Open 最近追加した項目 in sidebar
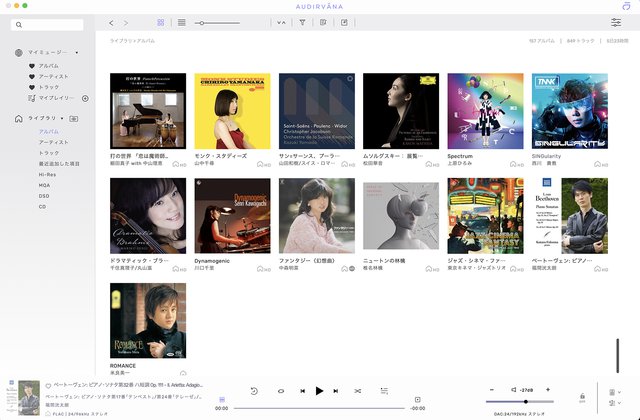 [59, 163]
